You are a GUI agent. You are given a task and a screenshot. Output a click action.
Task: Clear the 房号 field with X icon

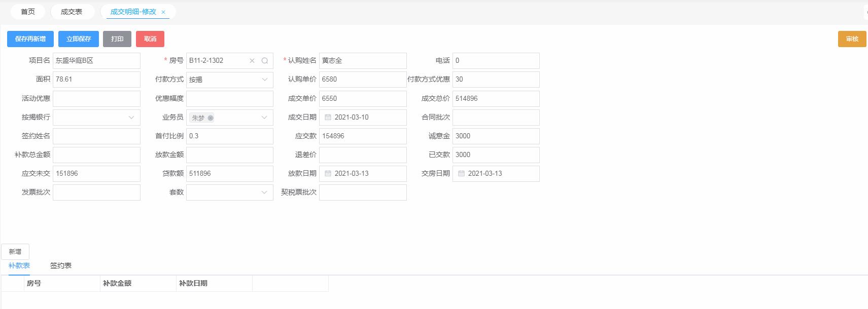pyautogui.click(x=252, y=61)
